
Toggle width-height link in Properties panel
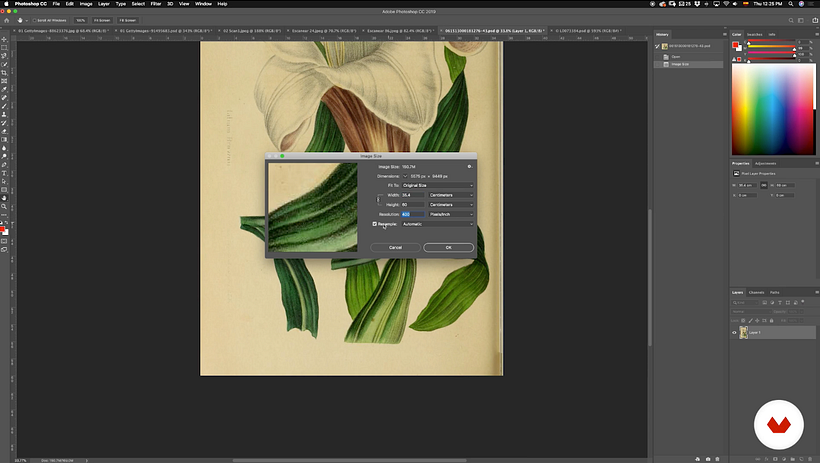(x=764, y=185)
